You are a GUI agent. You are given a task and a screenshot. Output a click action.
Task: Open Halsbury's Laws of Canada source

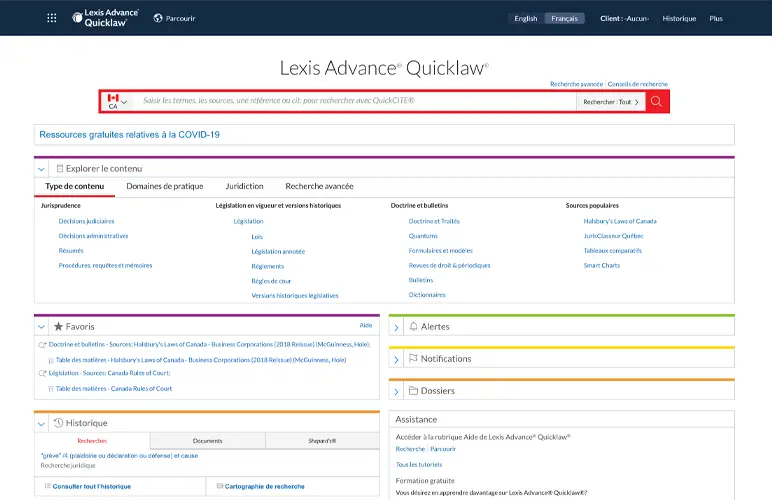tap(619, 221)
